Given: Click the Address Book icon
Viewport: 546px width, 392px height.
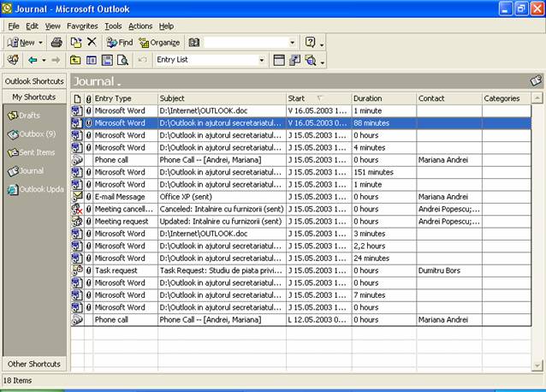Looking at the screenshot, I should pyautogui.click(x=194, y=43).
